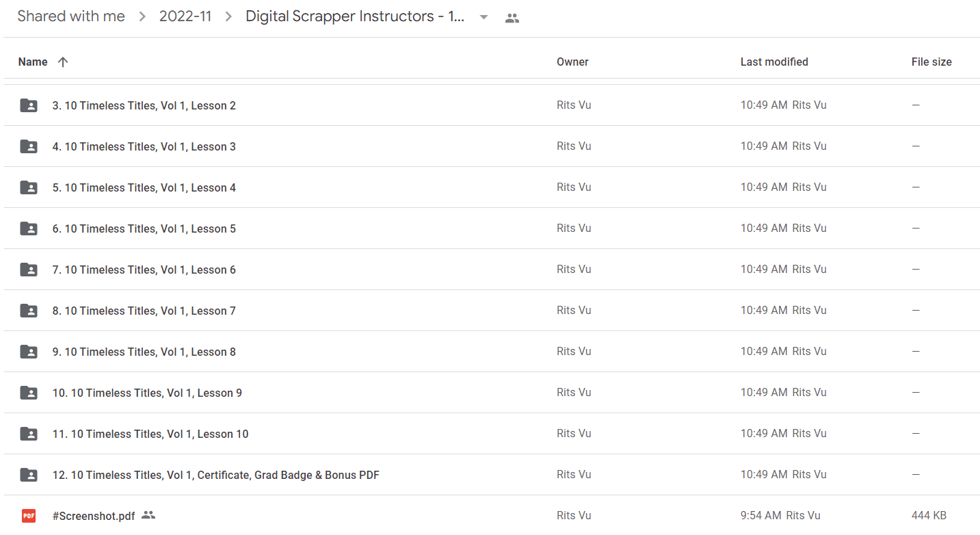Click 9:54 AM modified time of #Screenshot.pdf
The image size is (980, 535).
pyautogui.click(x=761, y=516)
